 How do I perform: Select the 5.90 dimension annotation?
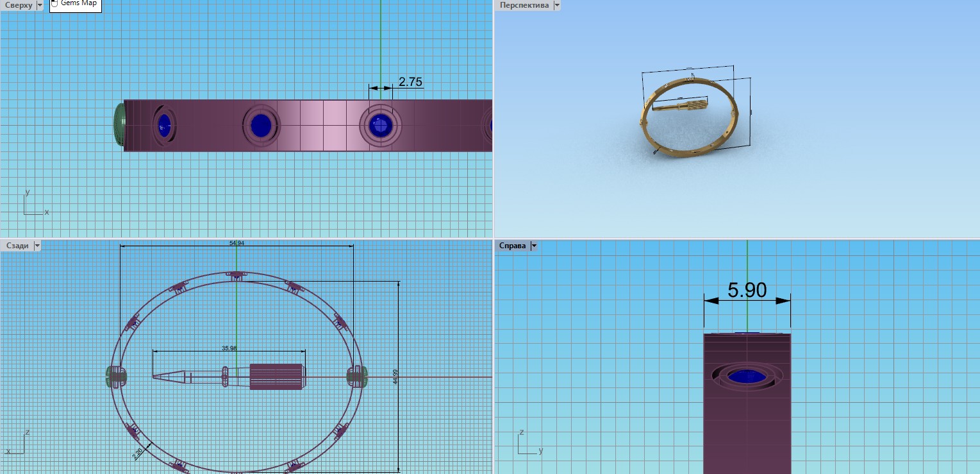(747, 291)
